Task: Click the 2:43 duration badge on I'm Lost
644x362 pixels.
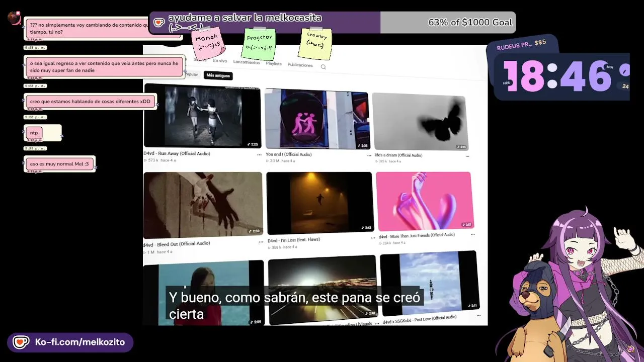Action: click(366, 228)
